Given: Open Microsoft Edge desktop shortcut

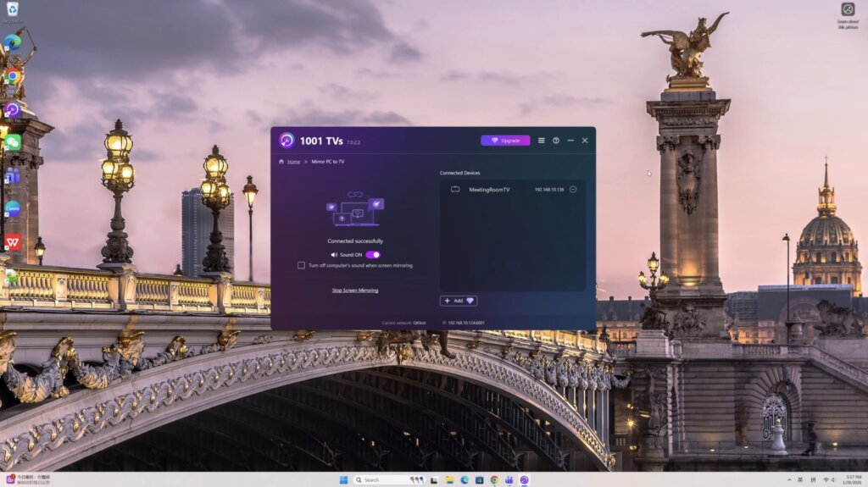Looking at the screenshot, I should (x=12, y=41).
